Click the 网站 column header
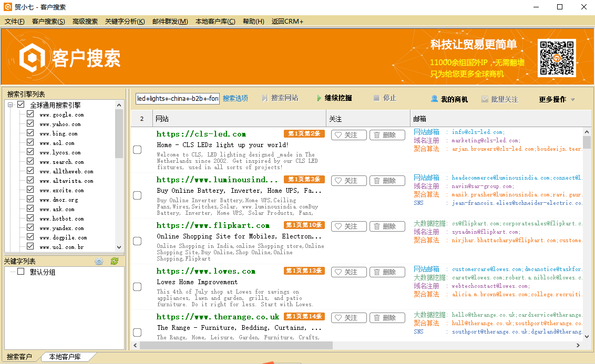The image size is (595, 364). (x=239, y=119)
